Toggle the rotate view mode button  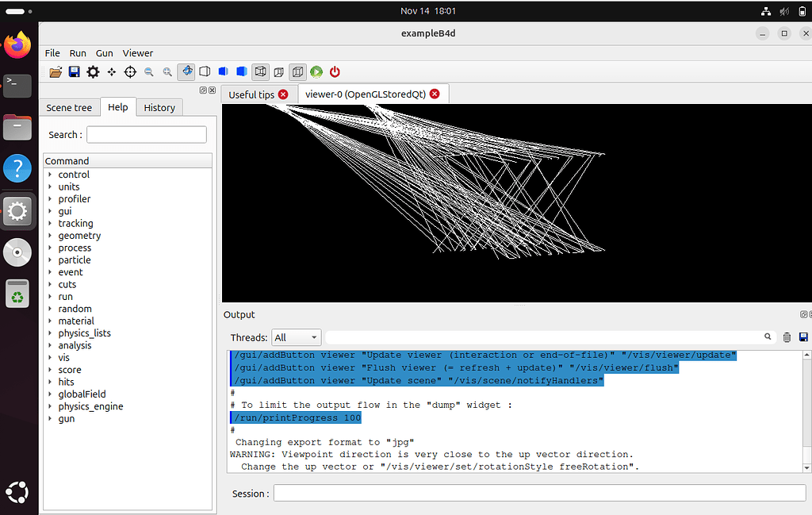[186, 72]
